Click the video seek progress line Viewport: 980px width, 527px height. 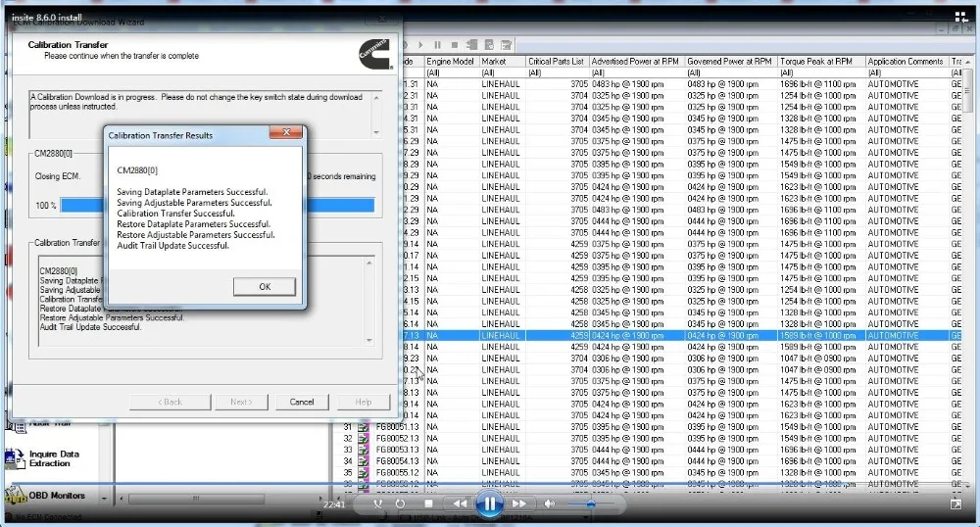pyautogui.click(x=490, y=483)
